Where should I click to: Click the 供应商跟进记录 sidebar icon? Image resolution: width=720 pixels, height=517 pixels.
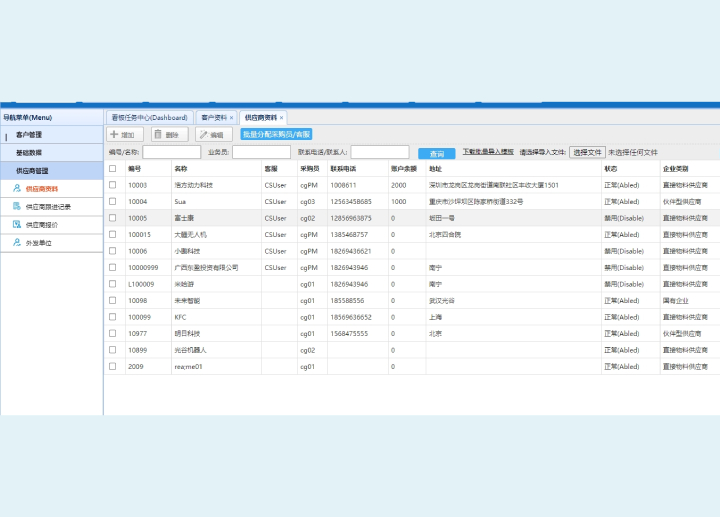(x=16, y=206)
